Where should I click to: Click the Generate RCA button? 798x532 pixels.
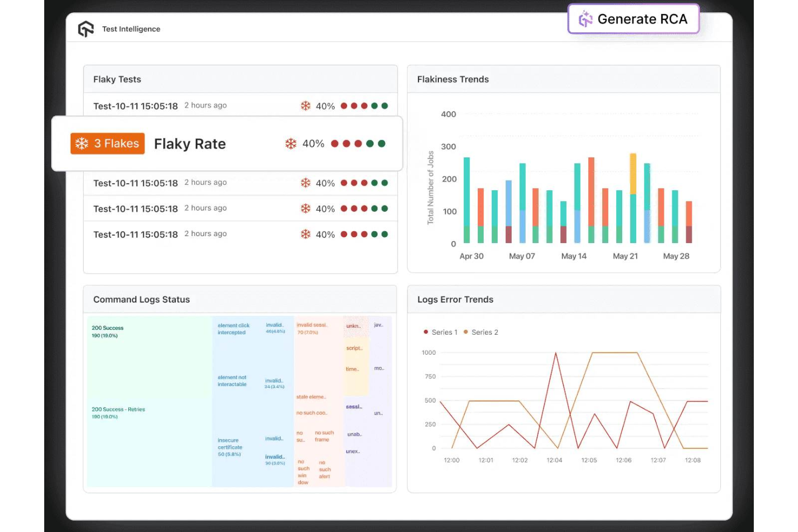click(633, 19)
